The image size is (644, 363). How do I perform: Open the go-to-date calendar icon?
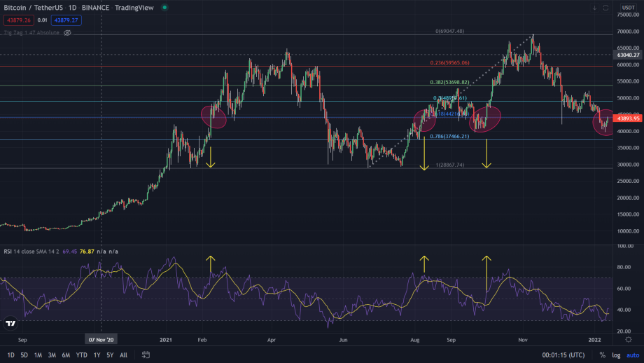click(x=146, y=355)
